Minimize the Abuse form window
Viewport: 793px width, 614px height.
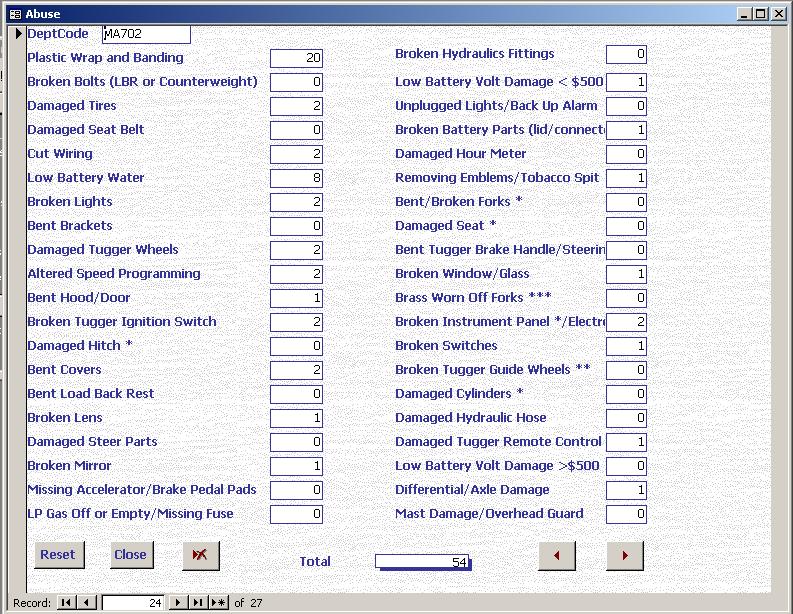tap(743, 14)
